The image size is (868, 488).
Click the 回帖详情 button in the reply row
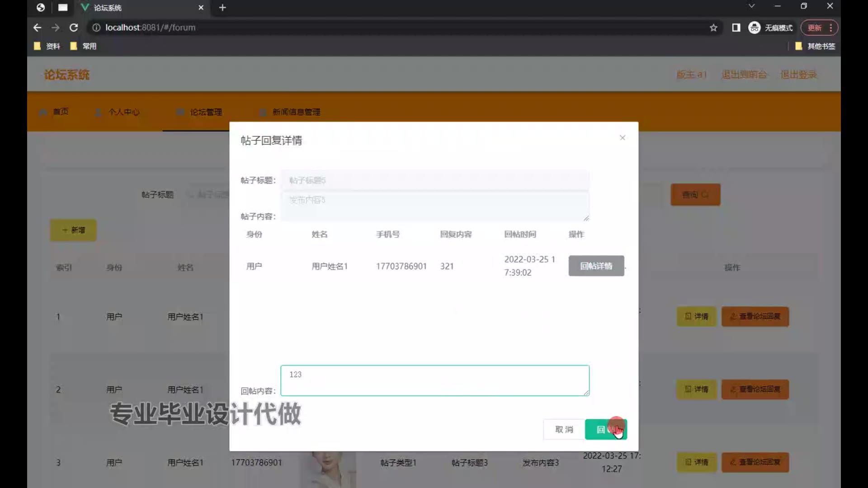coord(596,266)
